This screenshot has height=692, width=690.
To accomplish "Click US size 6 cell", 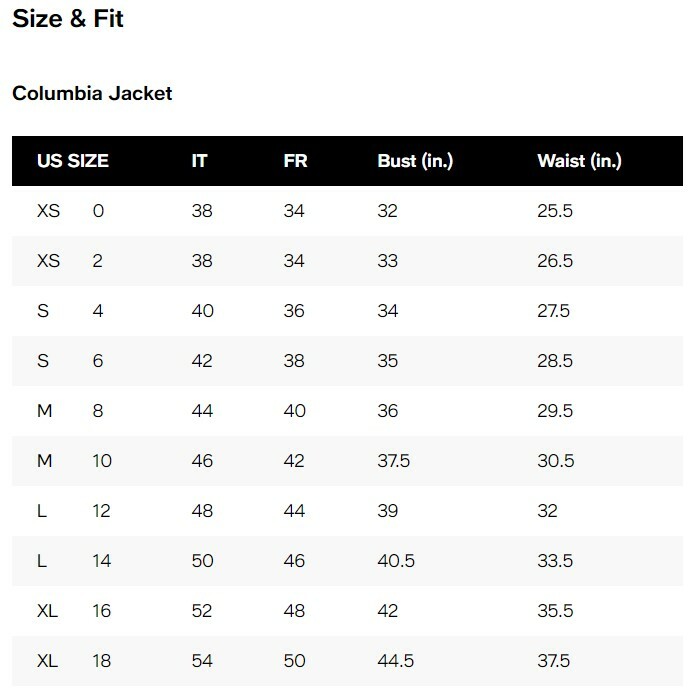I will click(98, 361).
